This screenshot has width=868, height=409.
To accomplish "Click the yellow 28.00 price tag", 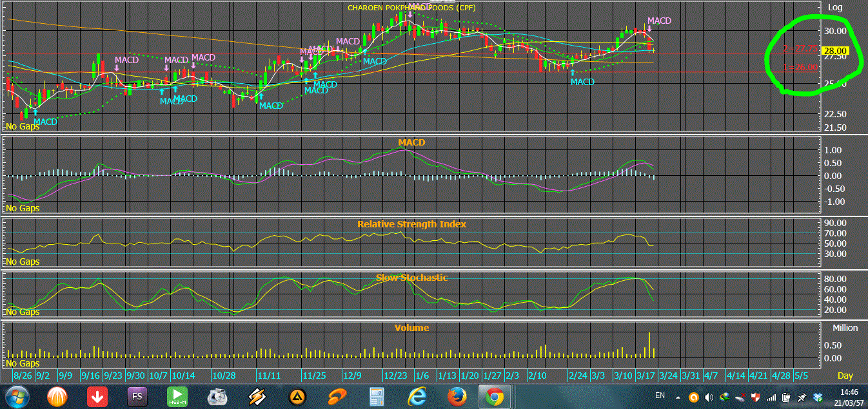I will pyautogui.click(x=834, y=52).
